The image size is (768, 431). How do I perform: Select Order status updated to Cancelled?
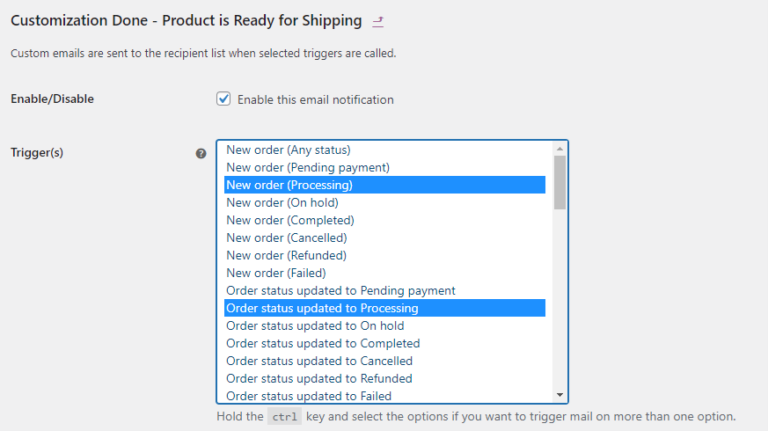click(x=384, y=361)
